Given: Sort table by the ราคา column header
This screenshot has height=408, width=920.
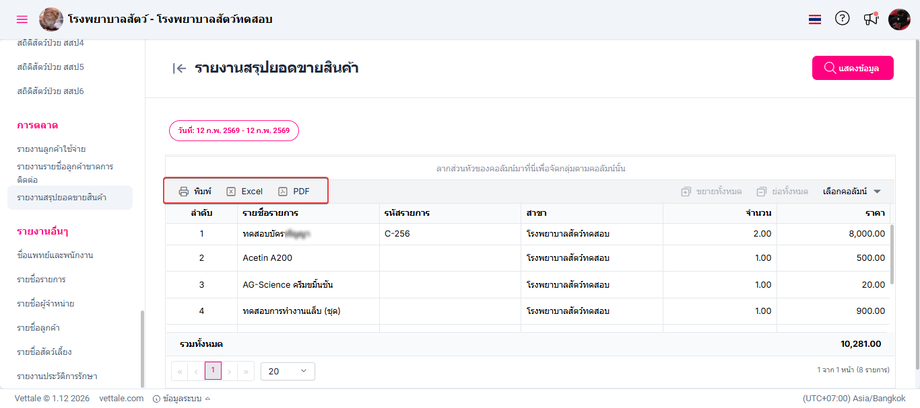Looking at the screenshot, I should point(874,213).
